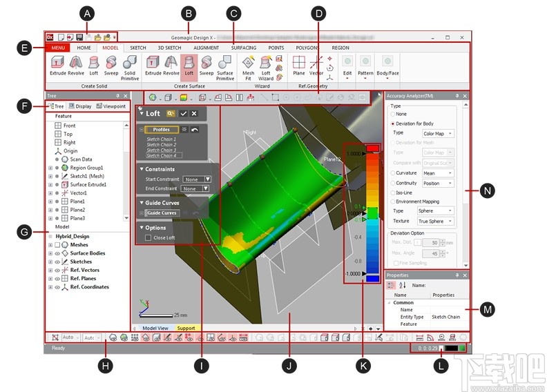The image size is (547, 392).
Task: Accept the Loft with the checkmark icon
Action: (x=184, y=114)
